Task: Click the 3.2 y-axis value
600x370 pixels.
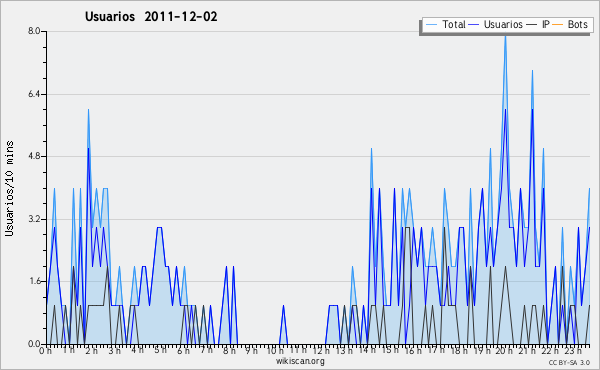Action: point(34,219)
